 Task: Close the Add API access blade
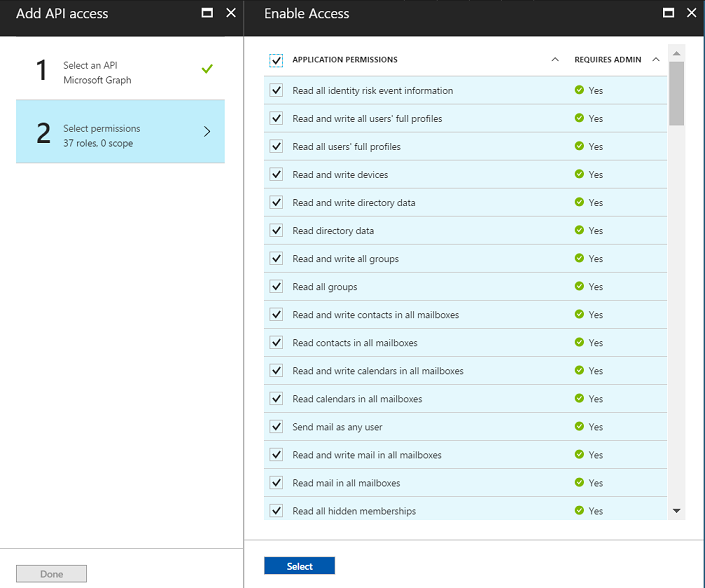pyautogui.click(x=231, y=13)
